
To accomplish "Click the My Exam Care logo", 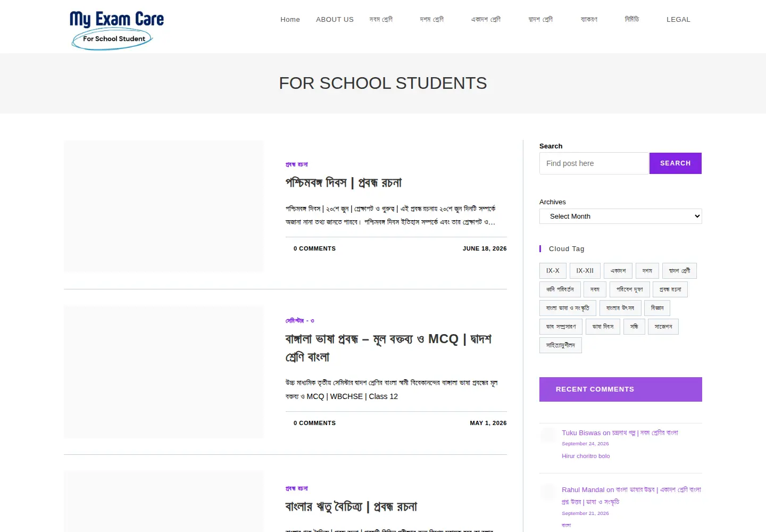I will click(116, 30).
